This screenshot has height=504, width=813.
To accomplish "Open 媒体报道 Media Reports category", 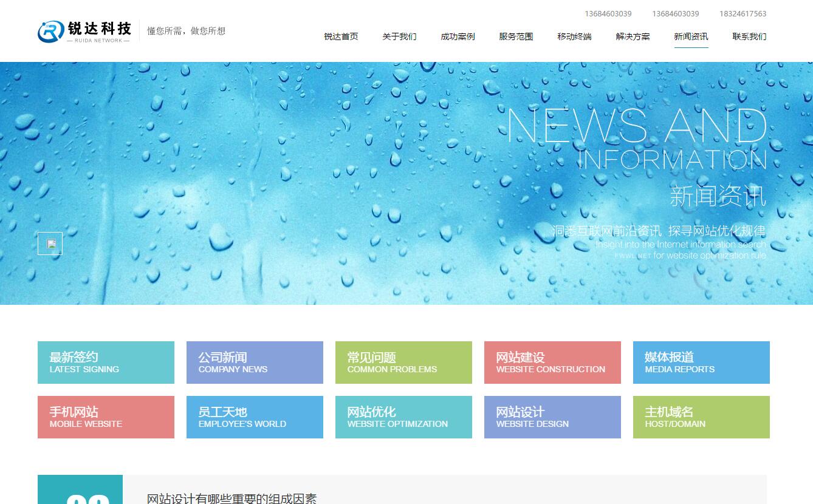I will coord(701,363).
